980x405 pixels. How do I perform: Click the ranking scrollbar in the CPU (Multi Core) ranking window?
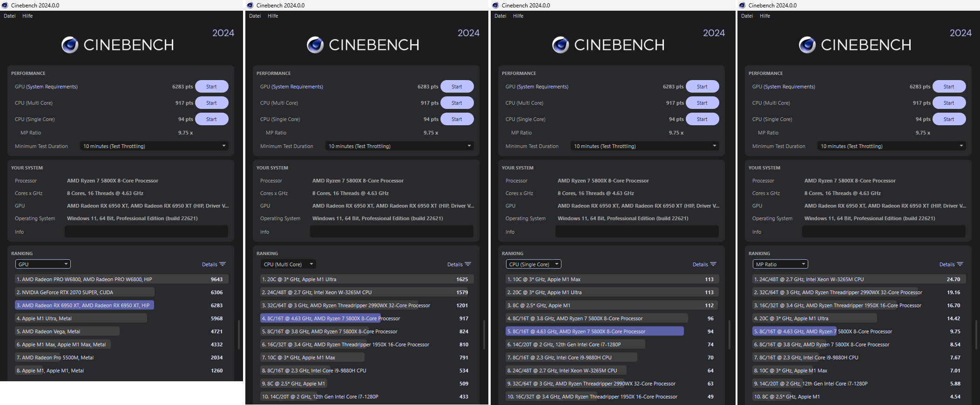coord(484,334)
